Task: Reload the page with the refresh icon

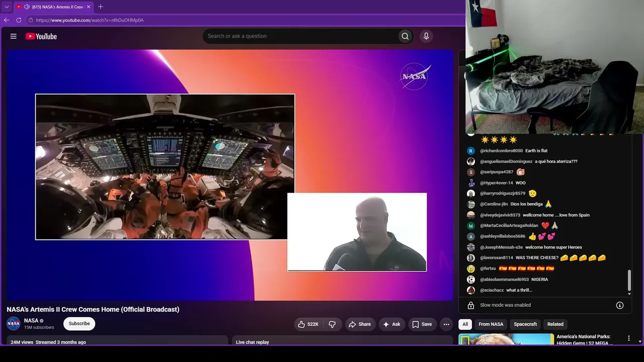Action: pyautogui.click(x=19, y=20)
